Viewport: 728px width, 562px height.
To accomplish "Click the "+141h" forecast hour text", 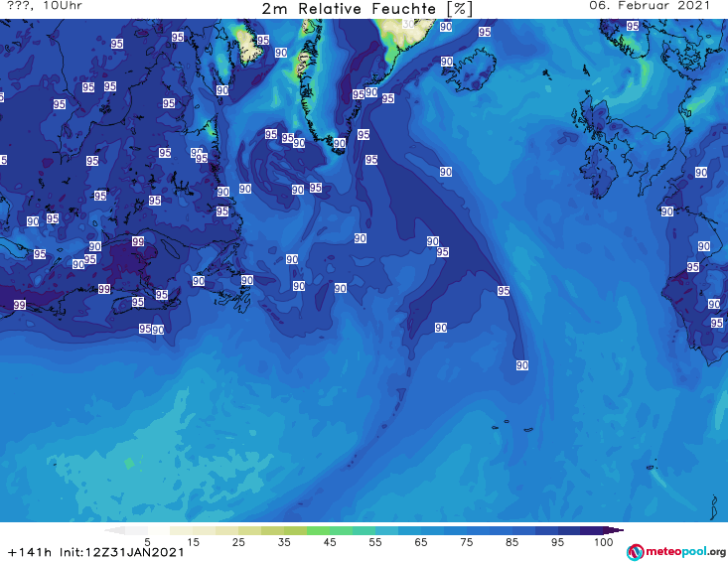I will tap(29, 552).
